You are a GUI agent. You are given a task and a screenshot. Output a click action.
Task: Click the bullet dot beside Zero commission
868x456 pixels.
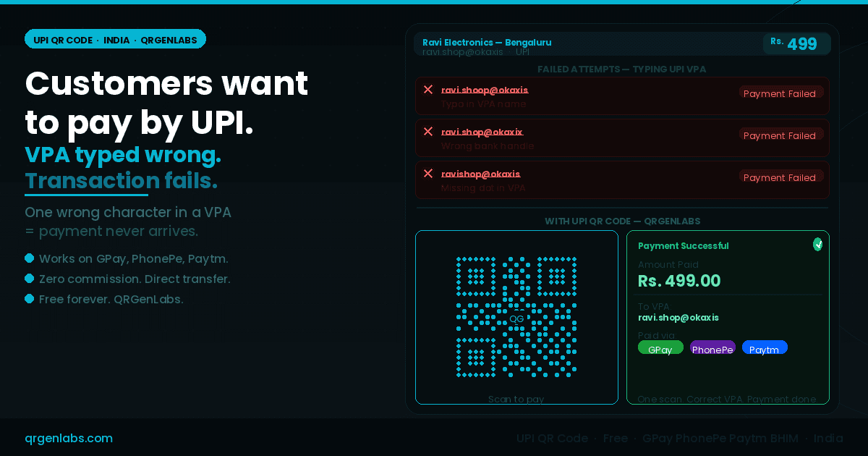[x=30, y=278]
